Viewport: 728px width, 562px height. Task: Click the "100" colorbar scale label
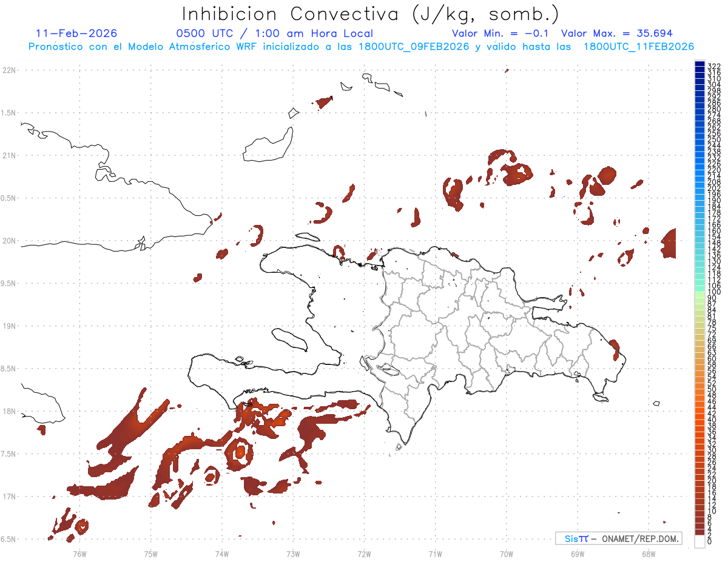[714, 293]
